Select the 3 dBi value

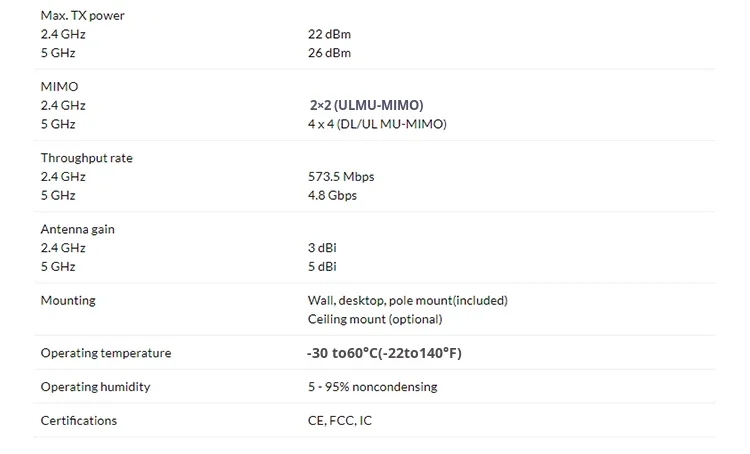(x=322, y=248)
